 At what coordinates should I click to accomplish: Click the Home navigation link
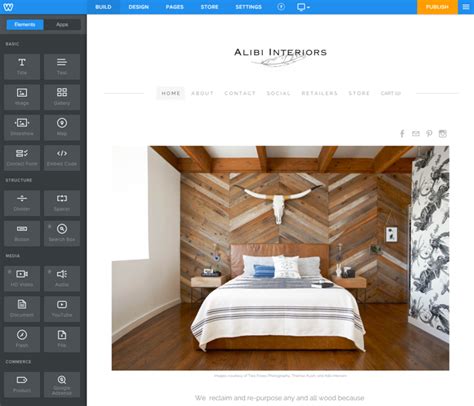(171, 93)
